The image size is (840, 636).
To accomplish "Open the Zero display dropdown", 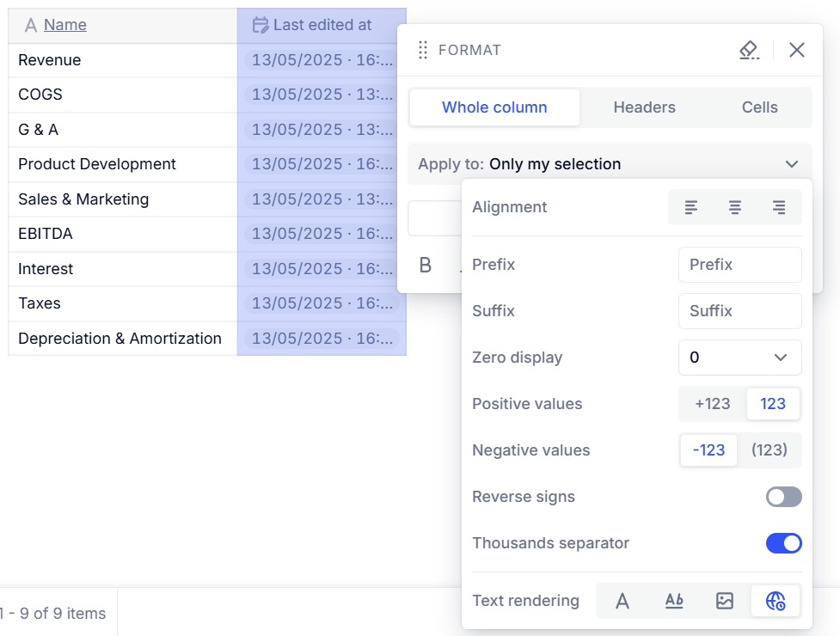I will coord(739,358).
